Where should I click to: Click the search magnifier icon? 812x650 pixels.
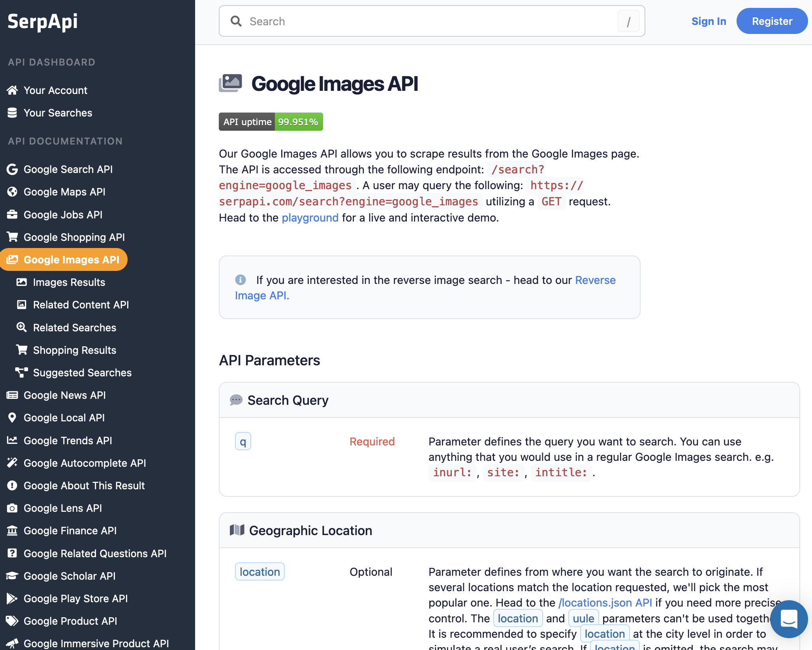(x=236, y=21)
